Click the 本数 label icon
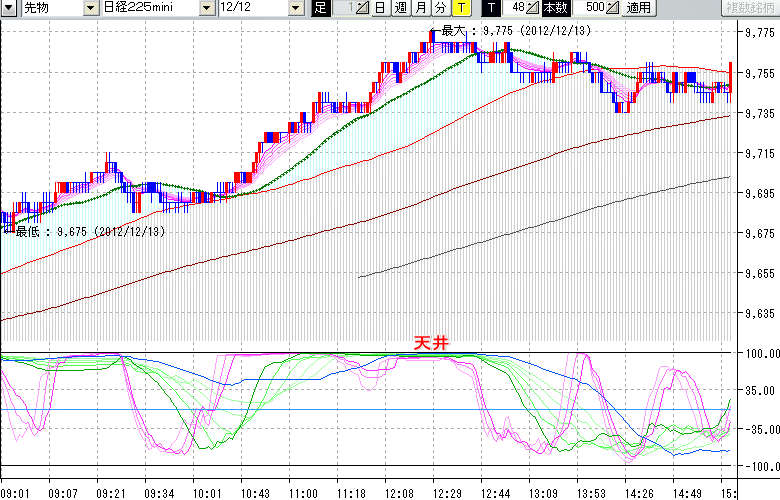The image size is (780, 500). click(x=555, y=8)
